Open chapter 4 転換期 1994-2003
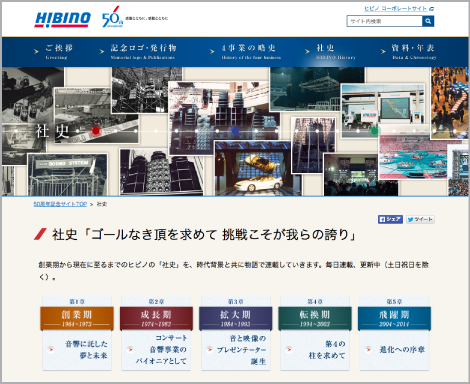Viewport: 470px width, 384px height. tap(315, 318)
